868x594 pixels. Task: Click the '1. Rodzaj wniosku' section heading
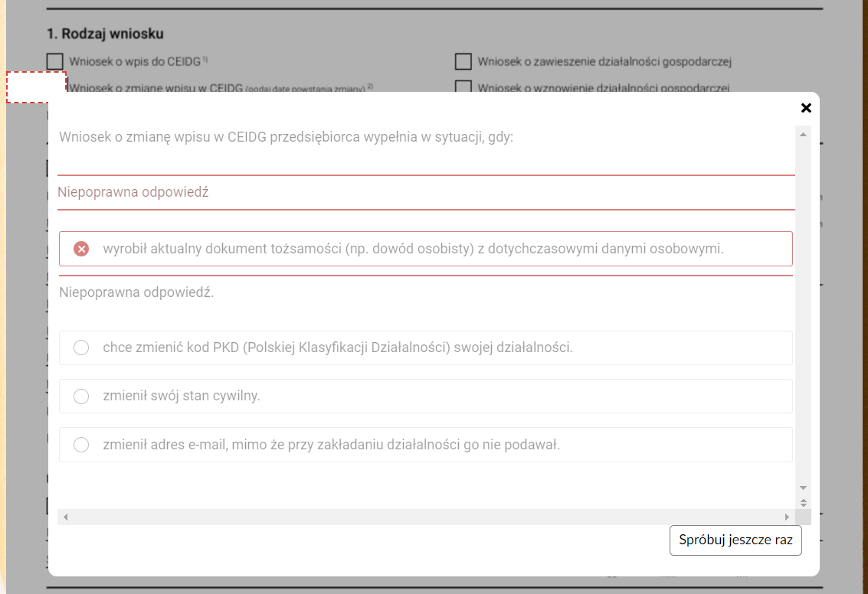[x=105, y=34]
